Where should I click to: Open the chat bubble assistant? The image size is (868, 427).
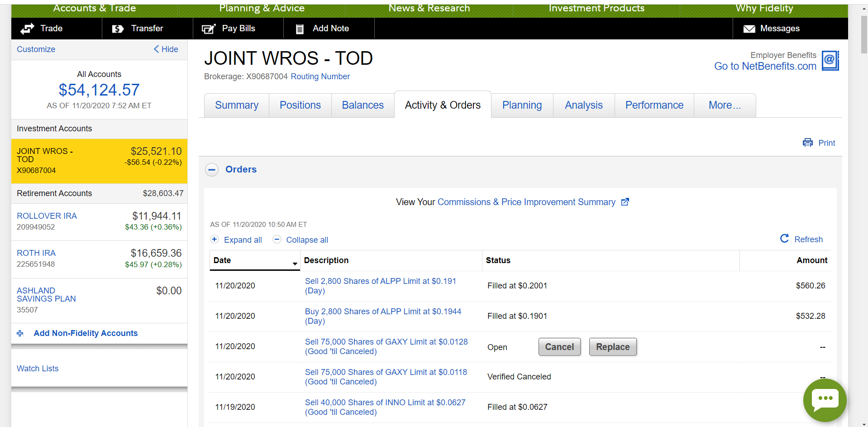pyautogui.click(x=825, y=400)
